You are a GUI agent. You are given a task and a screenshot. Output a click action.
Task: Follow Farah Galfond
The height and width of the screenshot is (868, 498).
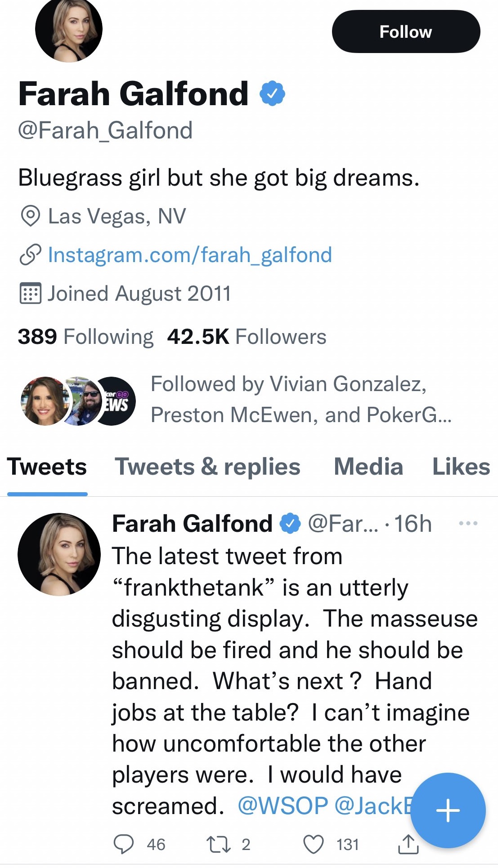coord(406,32)
